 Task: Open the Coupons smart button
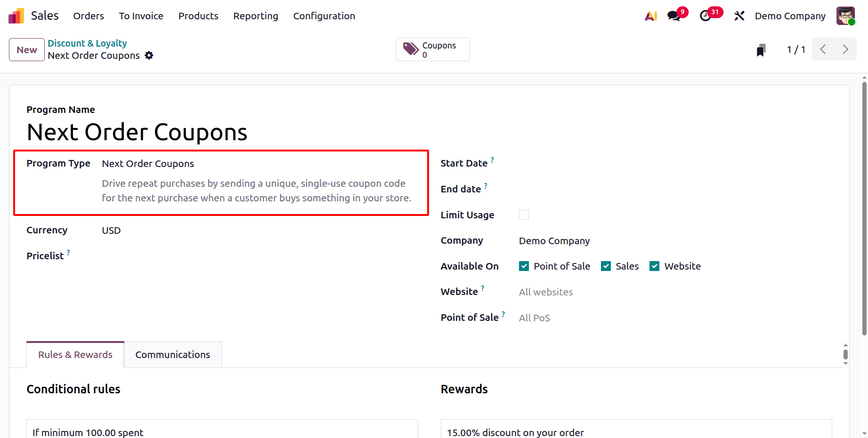click(x=432, y=49)
